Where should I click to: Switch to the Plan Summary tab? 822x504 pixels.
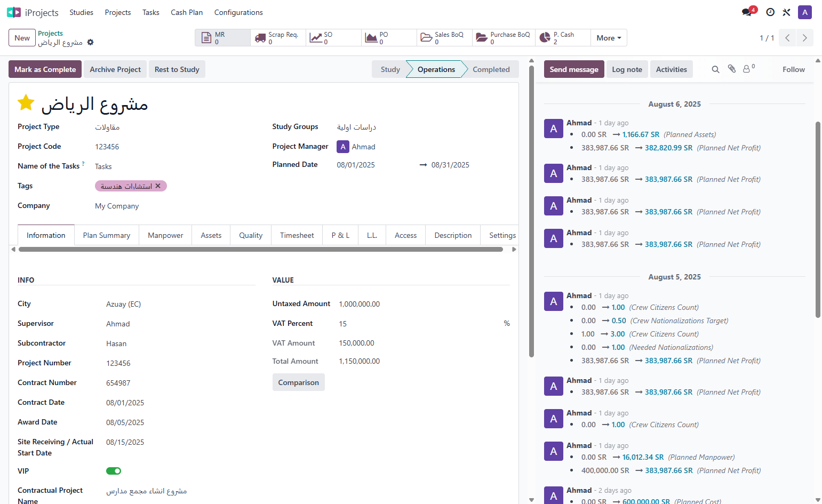point(107,235)
